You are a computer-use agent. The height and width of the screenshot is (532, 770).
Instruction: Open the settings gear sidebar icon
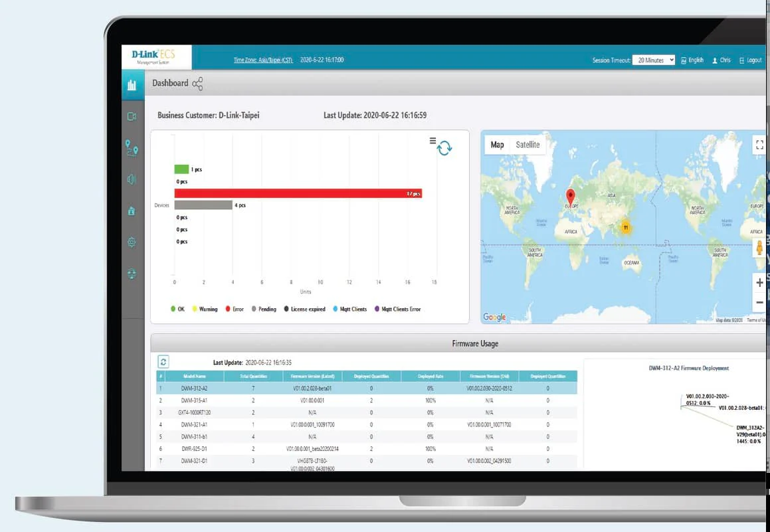tap(132, 242)
